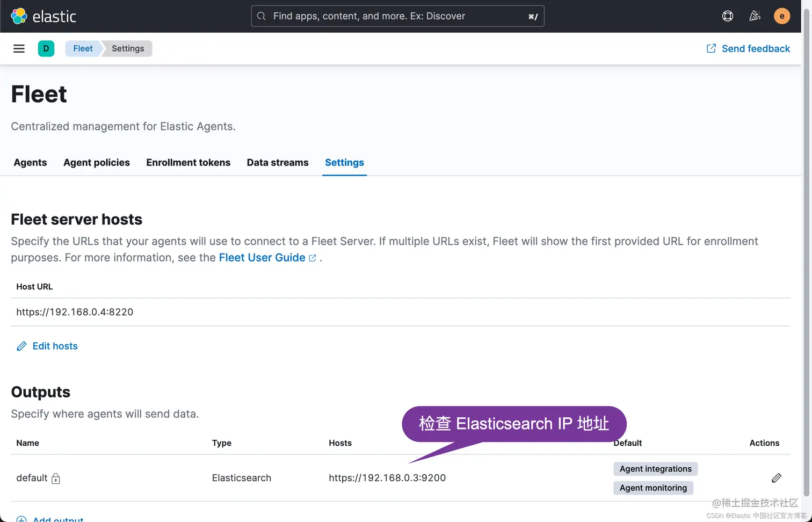This screenshot has width=812, height=522.
Task: Open the user avatar menu
Action: [782, 16]
